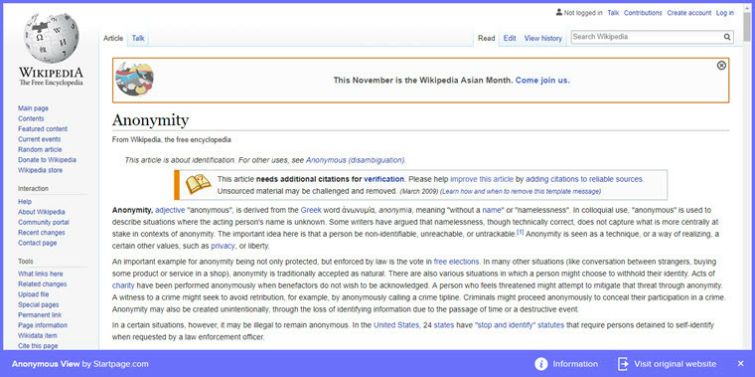Click the Wikipedia globe logo
The width and height of the screenshot is (755, 377).
(x=51, y=39)
